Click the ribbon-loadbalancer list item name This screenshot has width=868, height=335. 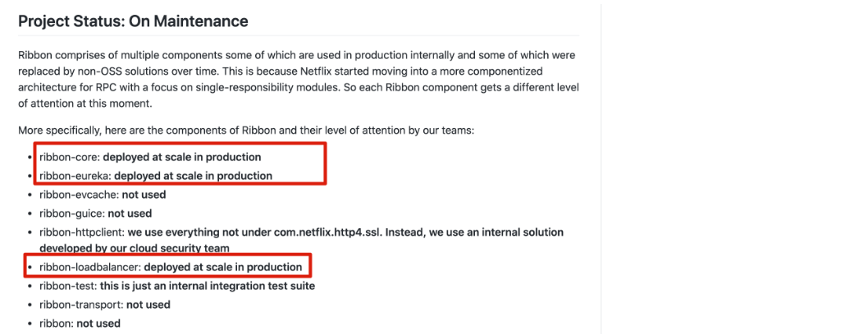pos(90,268)
